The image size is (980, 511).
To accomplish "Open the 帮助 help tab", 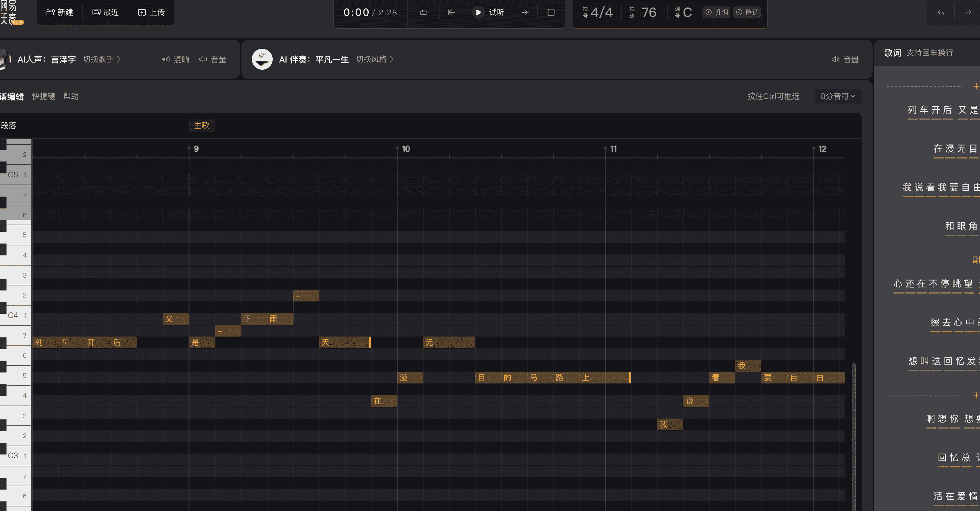I will (x=71, y=96).
